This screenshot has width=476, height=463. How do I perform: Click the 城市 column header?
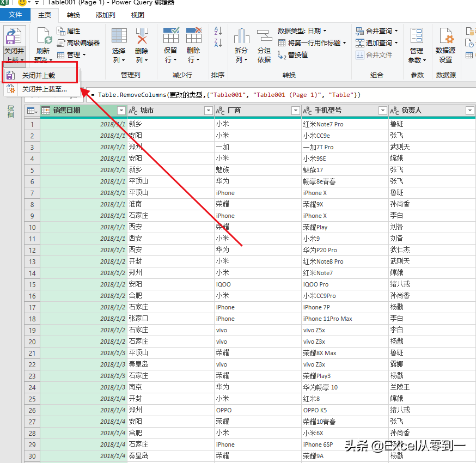(170, 111)
